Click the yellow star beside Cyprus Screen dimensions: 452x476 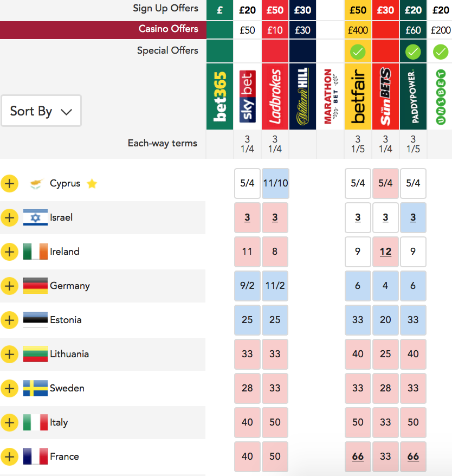click(x=92, y=184)
